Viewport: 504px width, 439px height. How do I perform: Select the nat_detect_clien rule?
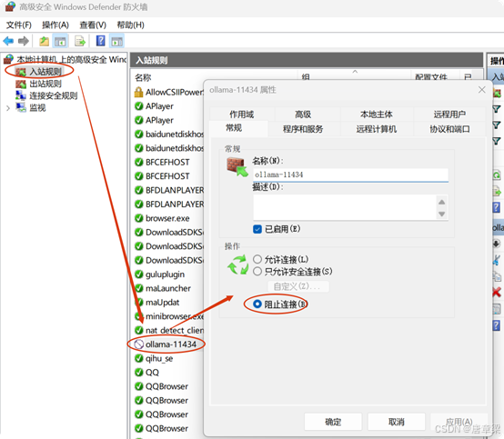click(x=175, y=330)
